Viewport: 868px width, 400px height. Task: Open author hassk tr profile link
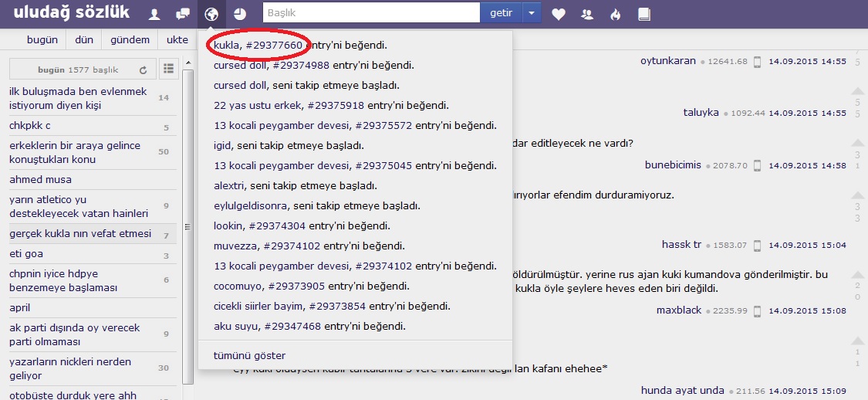click(681, 244)
